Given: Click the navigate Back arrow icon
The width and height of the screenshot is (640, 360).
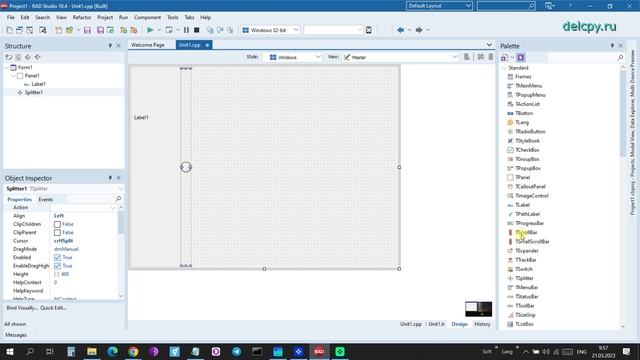Looking at the screenshot, I should 400,30.
